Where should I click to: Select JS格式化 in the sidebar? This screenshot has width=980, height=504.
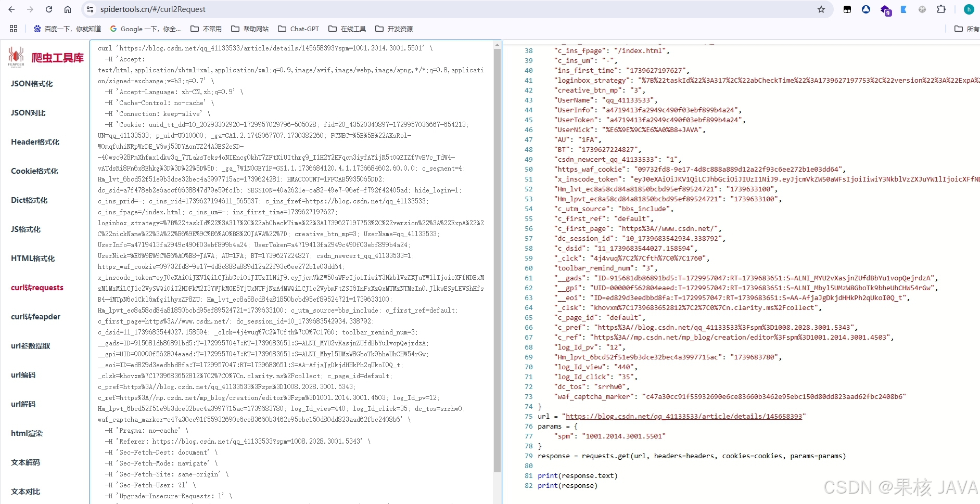26,229
